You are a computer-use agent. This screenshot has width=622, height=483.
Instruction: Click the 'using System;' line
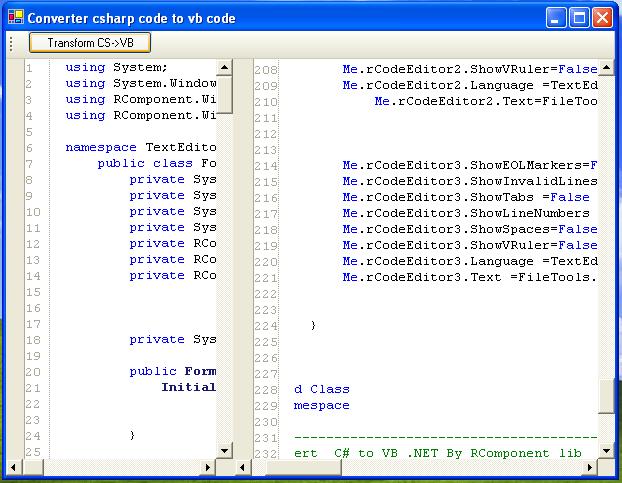click(116, 67)
